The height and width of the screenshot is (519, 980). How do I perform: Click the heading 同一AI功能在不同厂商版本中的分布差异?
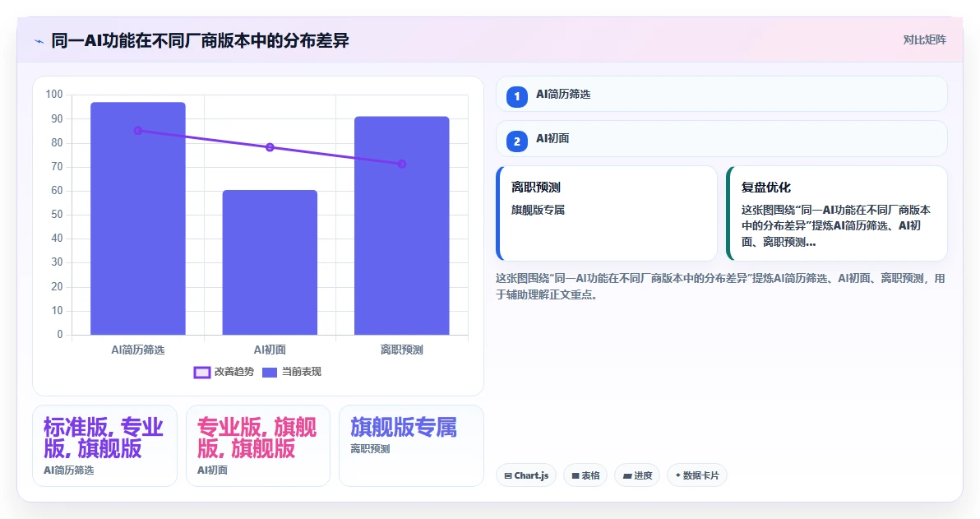click(x=200, y=40)
